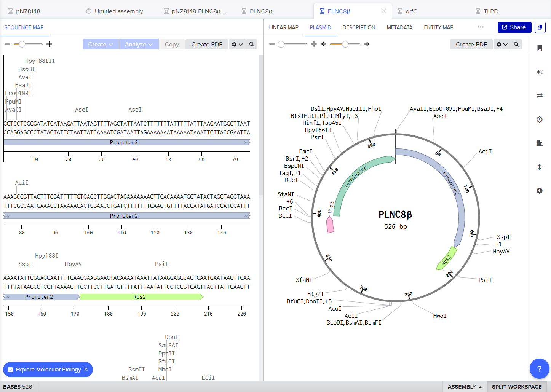Open the aligned-bars icon in right sidebar
The width and height of the screenshot is (551, 392).
click(540, 143)
